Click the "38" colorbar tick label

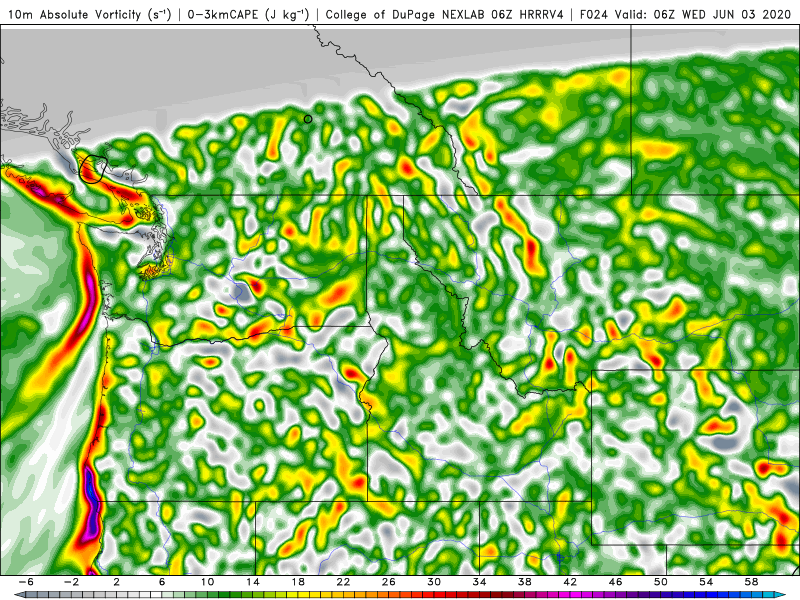pos(524,582)
